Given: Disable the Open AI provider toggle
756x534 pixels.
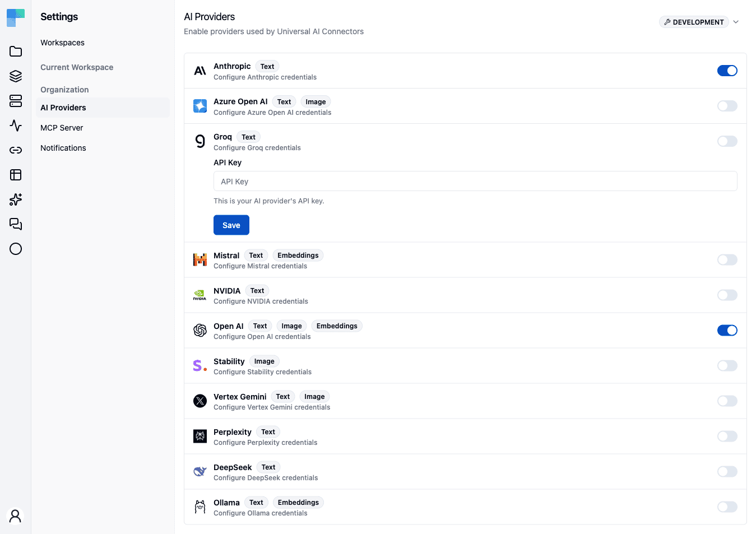Looking at the screenshot, I should pyautogui.click(x=727, y=330).
